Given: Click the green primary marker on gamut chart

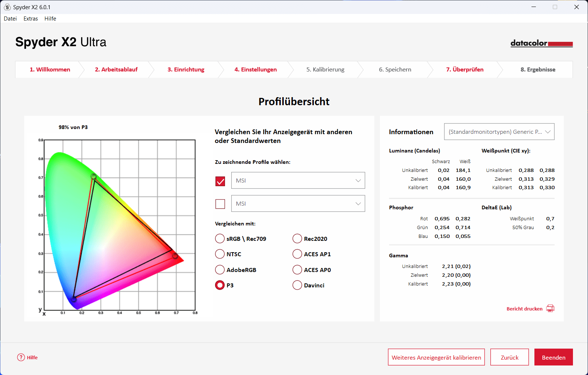Looking at the screenshot, I should pos(94,176).
